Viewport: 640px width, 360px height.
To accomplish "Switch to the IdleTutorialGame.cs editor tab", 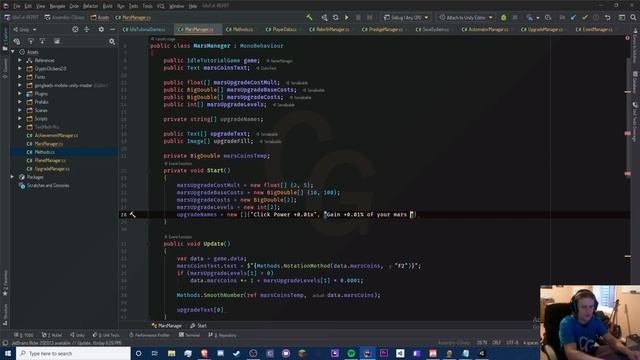I will coord(144,29).
